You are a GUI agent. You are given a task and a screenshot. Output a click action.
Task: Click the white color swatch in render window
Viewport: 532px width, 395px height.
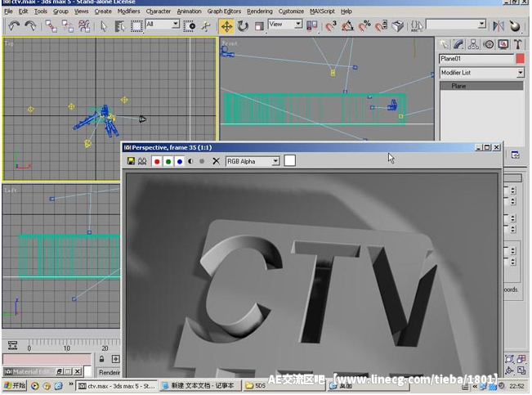[290, 160]
